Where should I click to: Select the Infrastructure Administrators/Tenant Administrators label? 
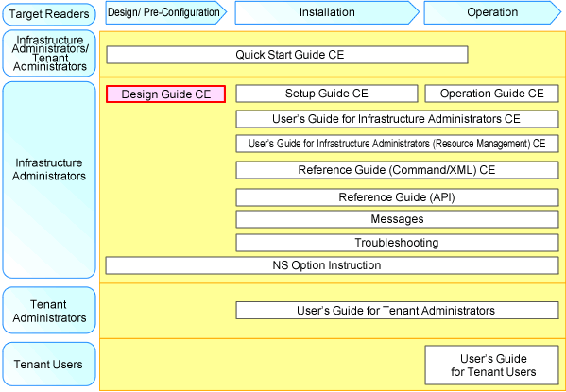(x=49, y=53)
